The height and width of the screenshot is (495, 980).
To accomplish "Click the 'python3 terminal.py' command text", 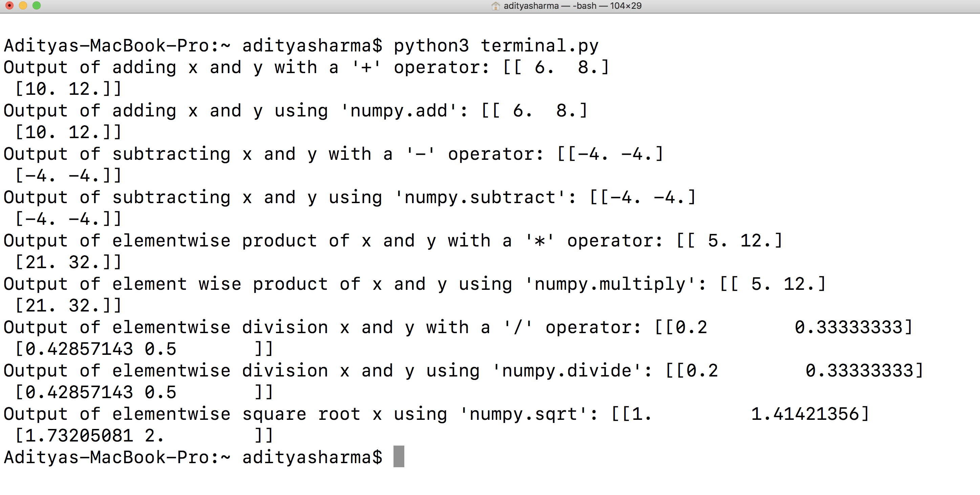I will point(496,46).
